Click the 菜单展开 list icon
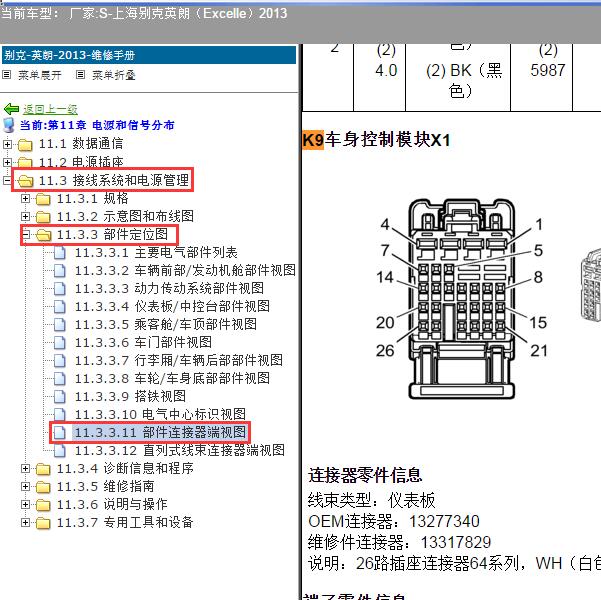 pos(6,75)
